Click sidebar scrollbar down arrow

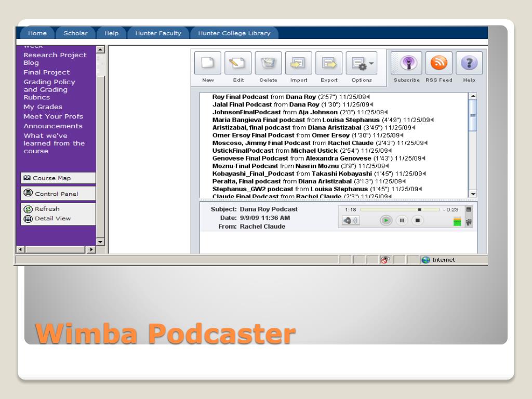(x=100, y=242)
